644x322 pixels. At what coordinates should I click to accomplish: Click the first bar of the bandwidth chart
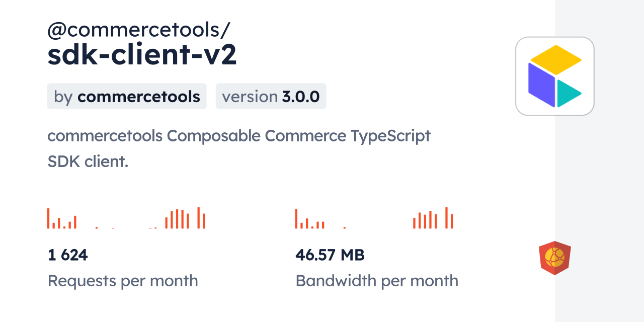coord(296,219)
